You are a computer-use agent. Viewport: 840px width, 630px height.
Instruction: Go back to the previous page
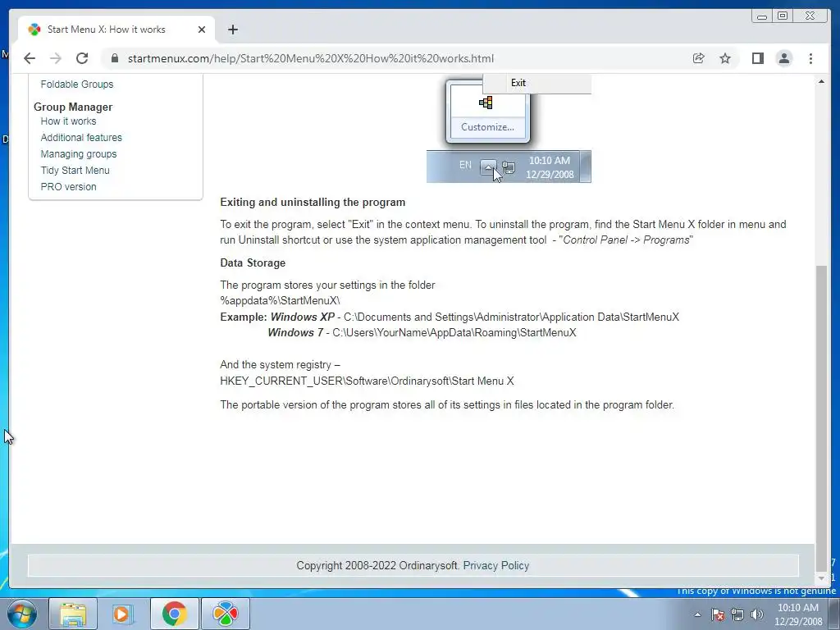30,58
